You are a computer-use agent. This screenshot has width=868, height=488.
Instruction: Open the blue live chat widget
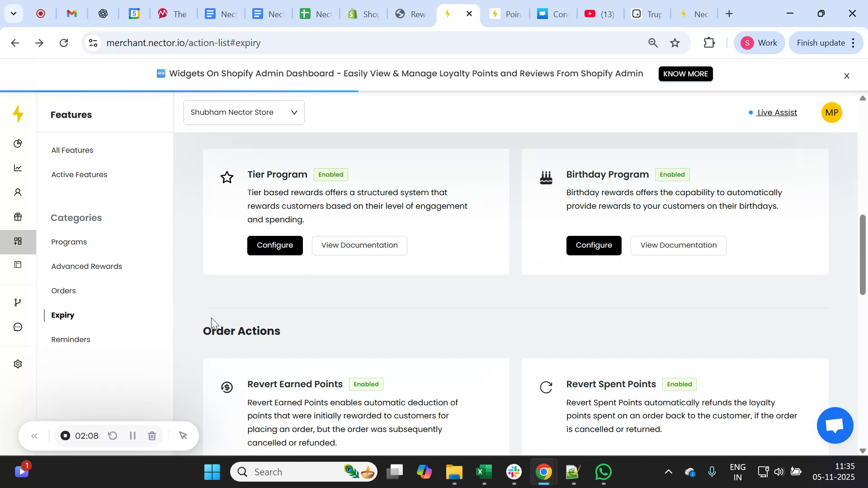835,425
